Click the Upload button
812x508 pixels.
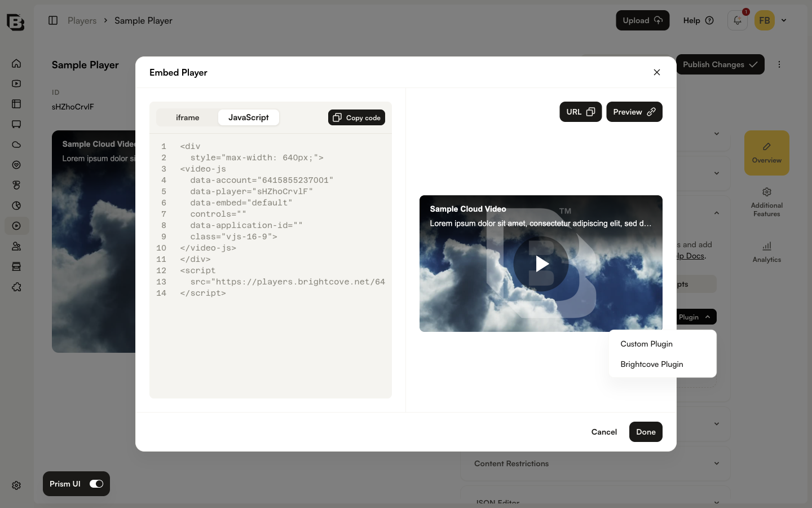[643, 20]
